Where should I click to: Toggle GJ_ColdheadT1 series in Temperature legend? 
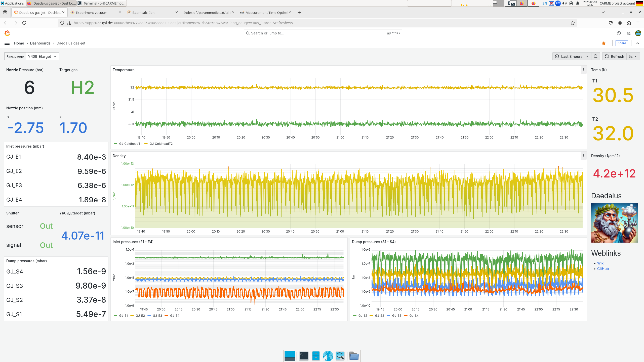130,144
